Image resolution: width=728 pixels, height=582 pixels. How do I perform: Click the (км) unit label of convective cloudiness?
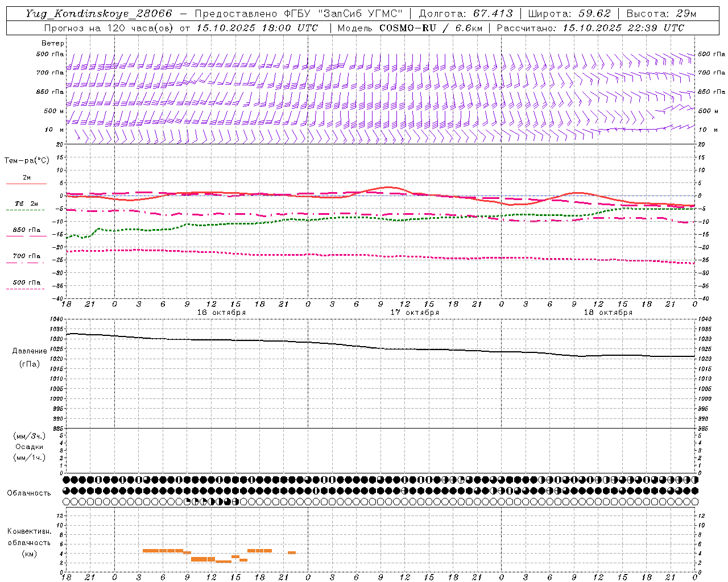click(x=29, y=554)
